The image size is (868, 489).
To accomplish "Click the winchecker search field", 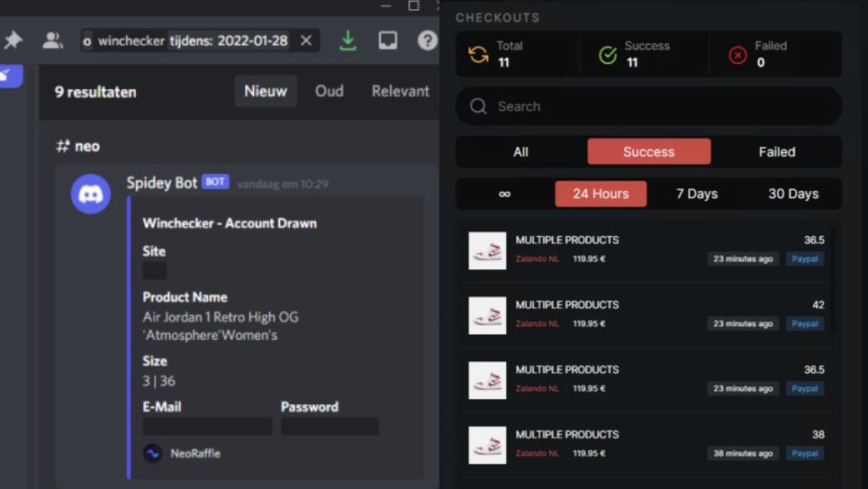I will click(200, 41).
